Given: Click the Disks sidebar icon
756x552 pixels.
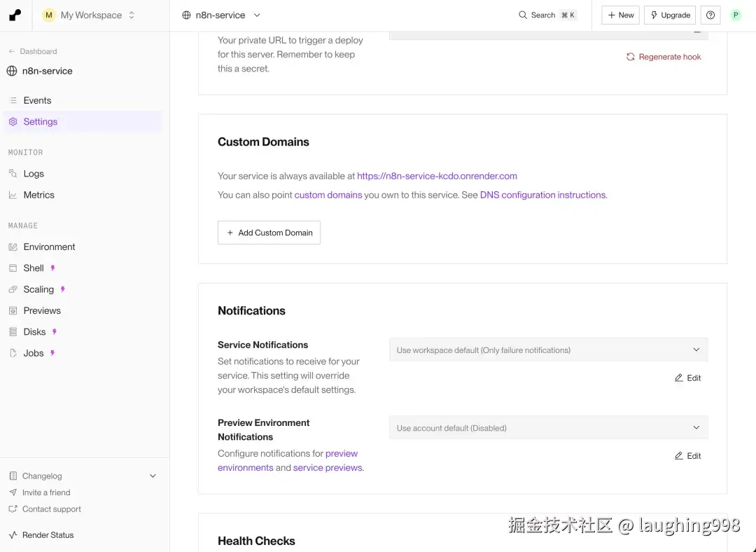Looking at the screenshot, I should pyautogui.click(x=13, y=332).
